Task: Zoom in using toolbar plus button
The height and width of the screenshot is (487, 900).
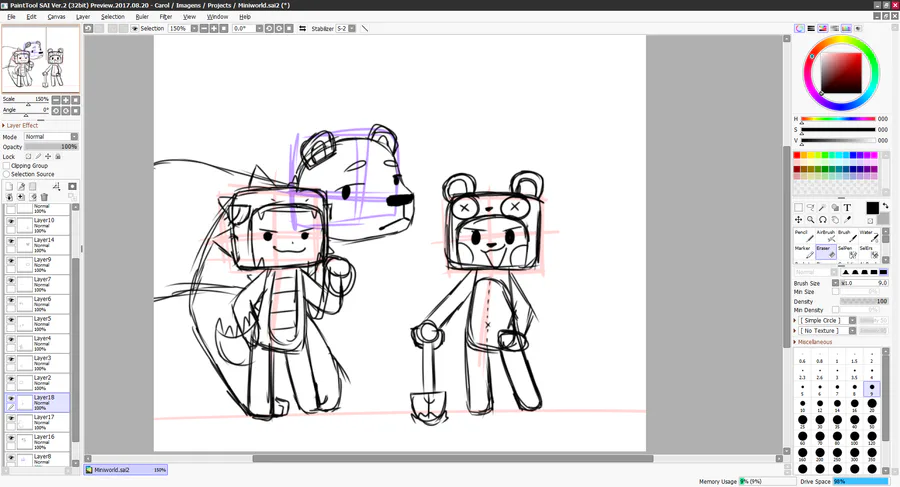Action: point(214,28)
